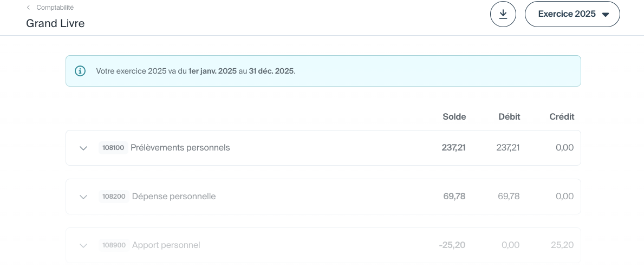This screenshot has width=644, height=268.
Task: Click the caret arrow in Exercice 2025 button
Action: [x=606, y=15]
